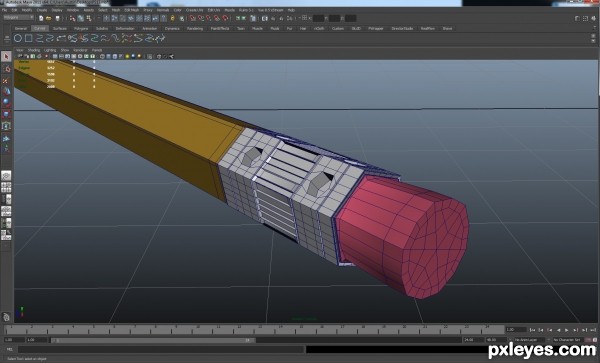Screen dimensions: 600x363
Task: Click the Save Scene icon
Action: 57,18
